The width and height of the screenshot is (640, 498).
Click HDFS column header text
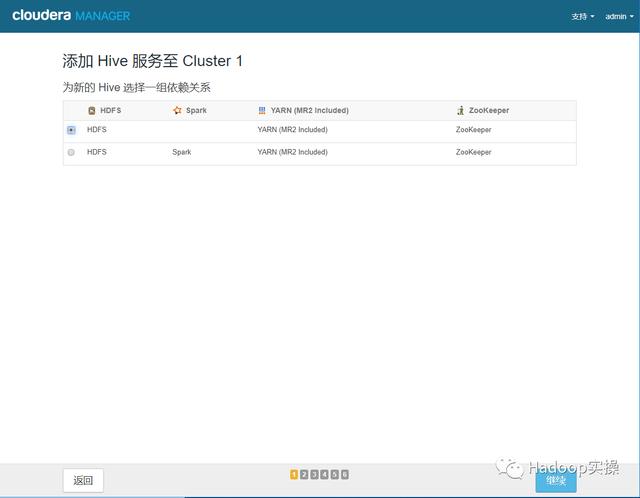[111, 110]
